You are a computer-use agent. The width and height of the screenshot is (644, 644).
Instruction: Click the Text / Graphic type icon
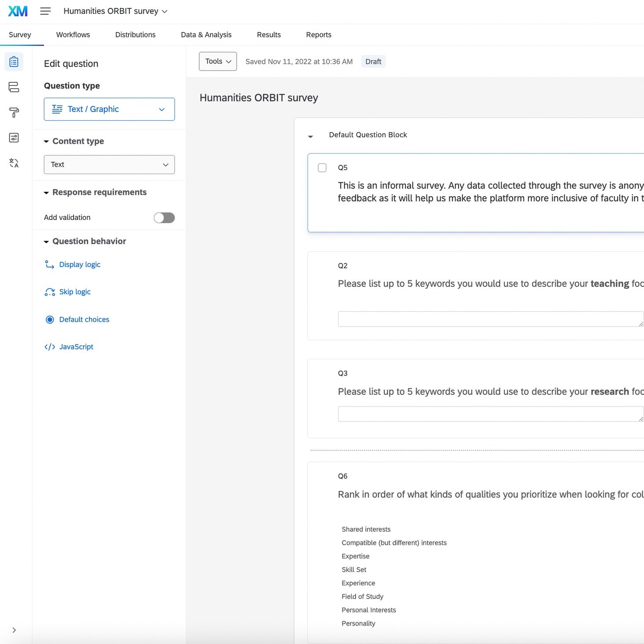pos(57,109)
